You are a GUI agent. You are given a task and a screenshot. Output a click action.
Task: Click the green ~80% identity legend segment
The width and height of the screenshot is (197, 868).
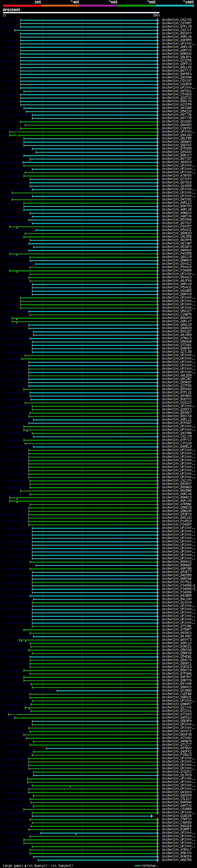[x=137, y=6]
